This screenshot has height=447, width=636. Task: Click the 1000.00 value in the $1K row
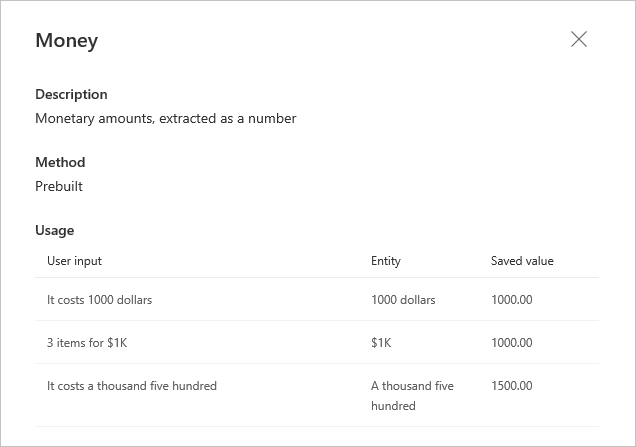[511, 342]
